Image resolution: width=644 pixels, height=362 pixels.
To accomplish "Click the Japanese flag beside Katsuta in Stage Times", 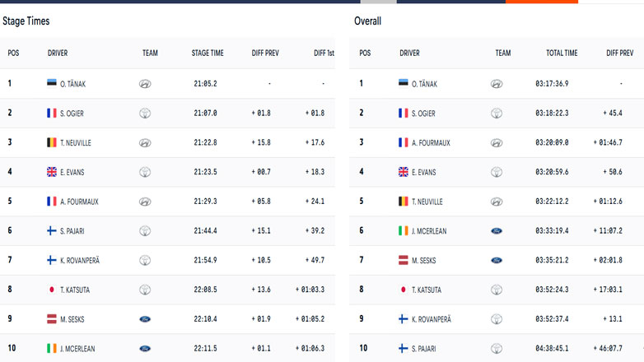I will [x=53, y=290].
